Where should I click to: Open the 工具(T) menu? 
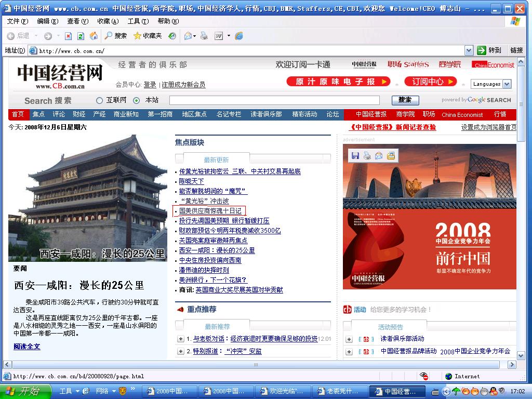click(138, 21)
